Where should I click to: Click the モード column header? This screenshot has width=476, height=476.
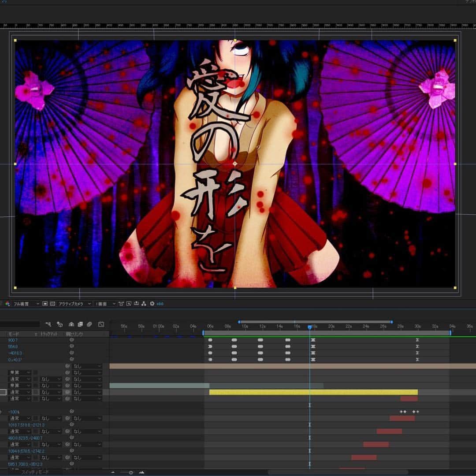point(13,334)
